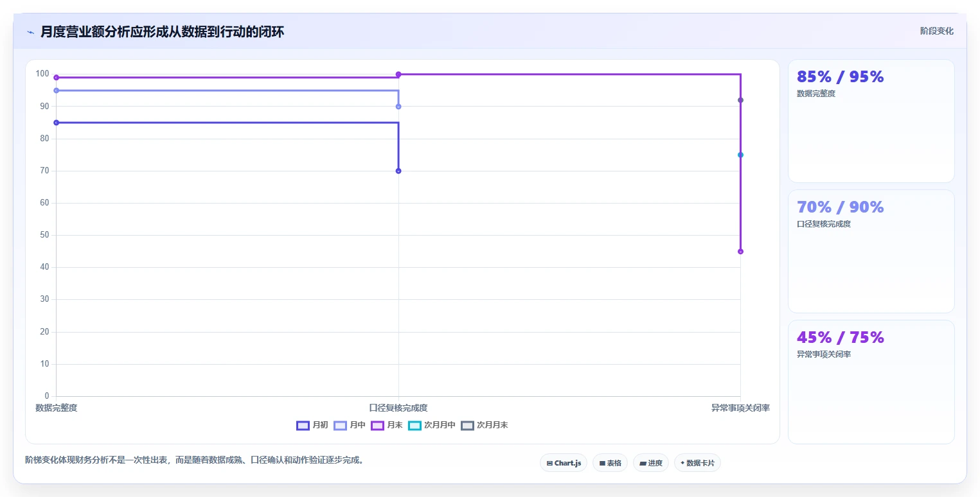Click the blue data point at 75
This screenshot has height=497, width=980.
click(x=740, y=155)
